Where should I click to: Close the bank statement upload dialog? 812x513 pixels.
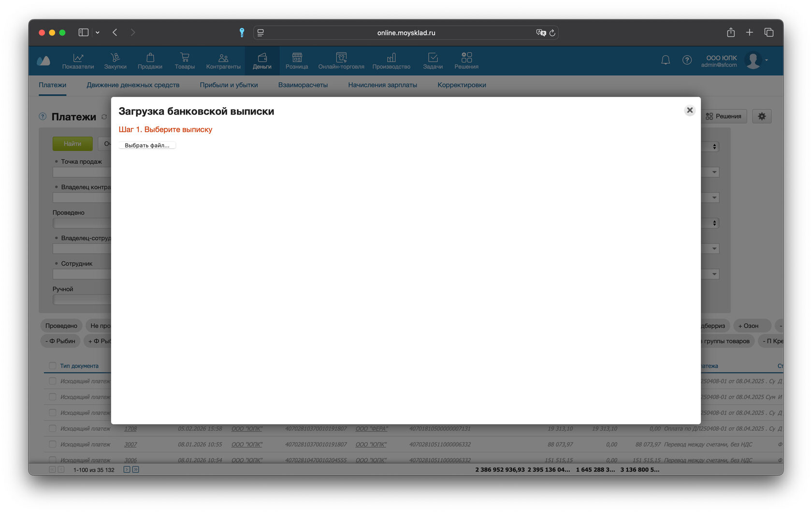point(690,110)
